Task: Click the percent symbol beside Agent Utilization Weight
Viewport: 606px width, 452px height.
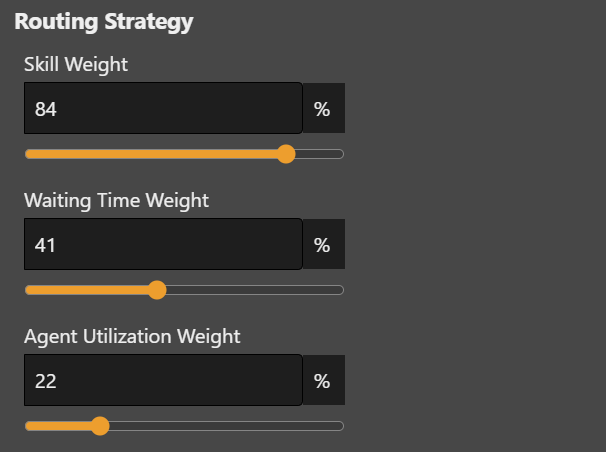Action: click(322, 381)
